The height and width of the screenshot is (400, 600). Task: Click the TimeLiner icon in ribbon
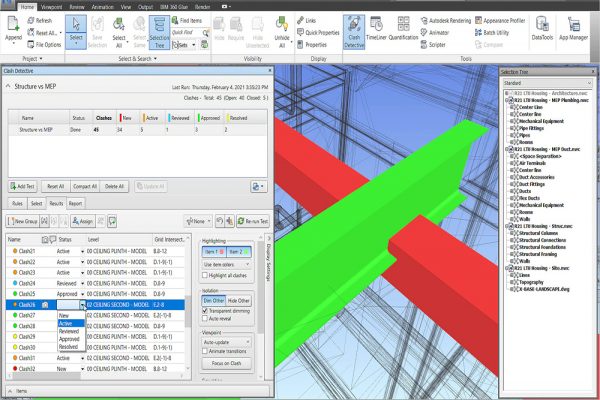click(376, 32)
